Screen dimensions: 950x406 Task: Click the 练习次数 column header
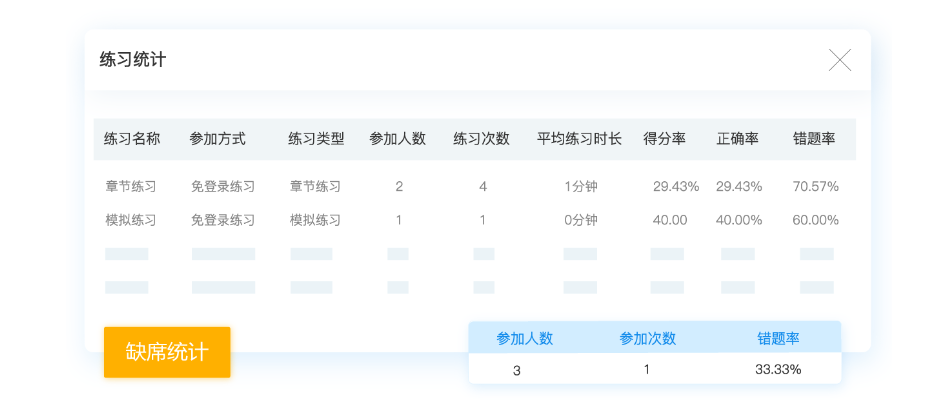(x=482, y=139)
